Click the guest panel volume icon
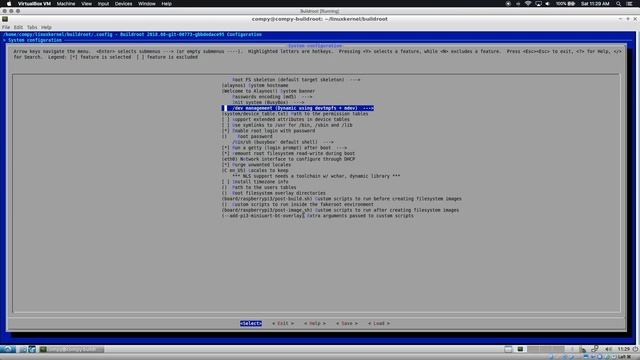This screenshot has height=360, width=640. [x=608, y=349]
